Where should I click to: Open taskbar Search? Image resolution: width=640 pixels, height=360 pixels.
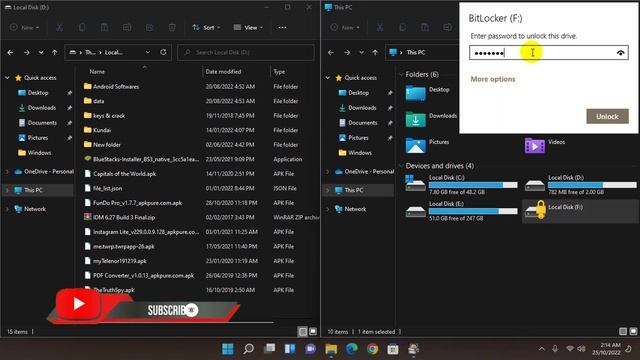pos(249,349)
